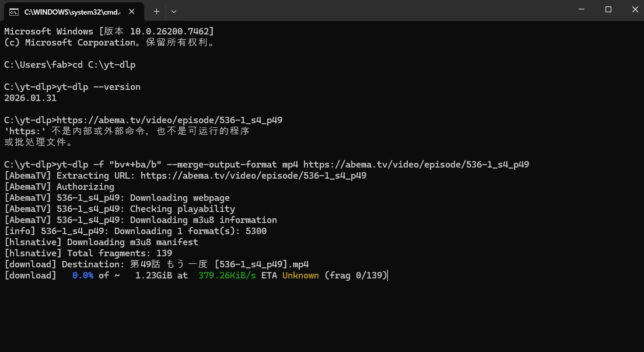Open a new tab with plus button
The width and height of the screenshot is (644, 352).
[x=156, y=11]
